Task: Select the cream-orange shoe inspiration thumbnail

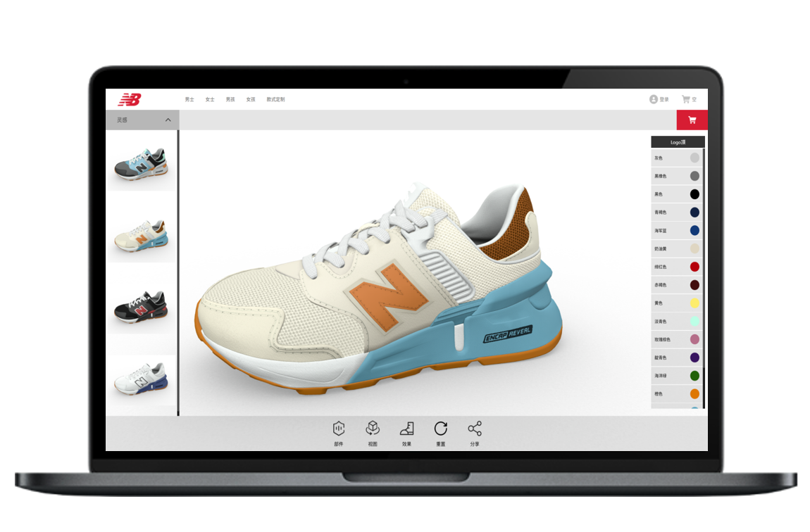Action: pos(141,236)
